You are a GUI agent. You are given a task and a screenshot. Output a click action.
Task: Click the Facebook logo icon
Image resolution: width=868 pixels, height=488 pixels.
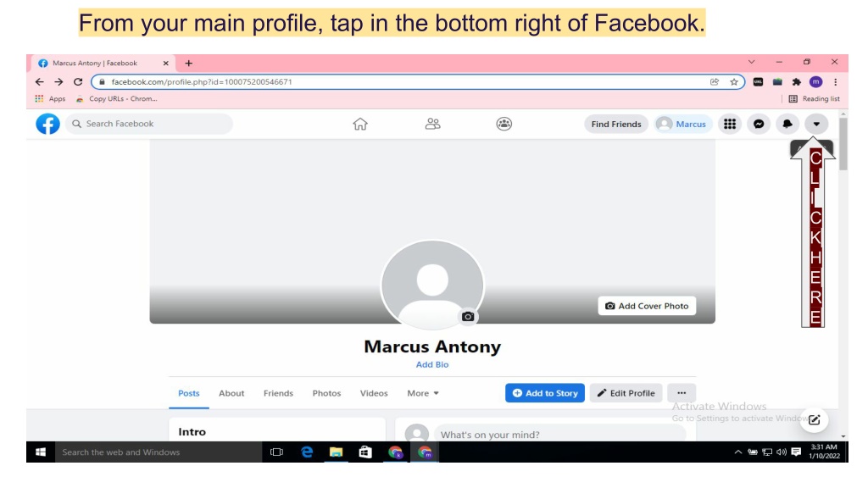47,124
